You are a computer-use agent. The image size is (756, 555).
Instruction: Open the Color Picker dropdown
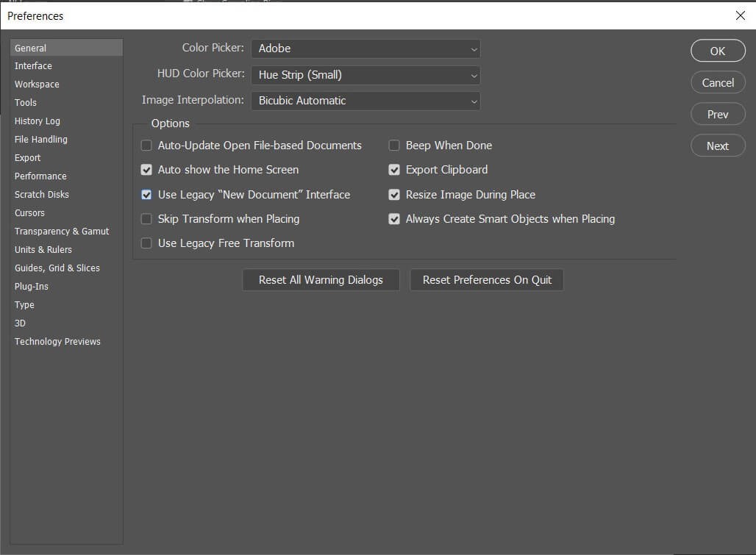tap(365, 49)
